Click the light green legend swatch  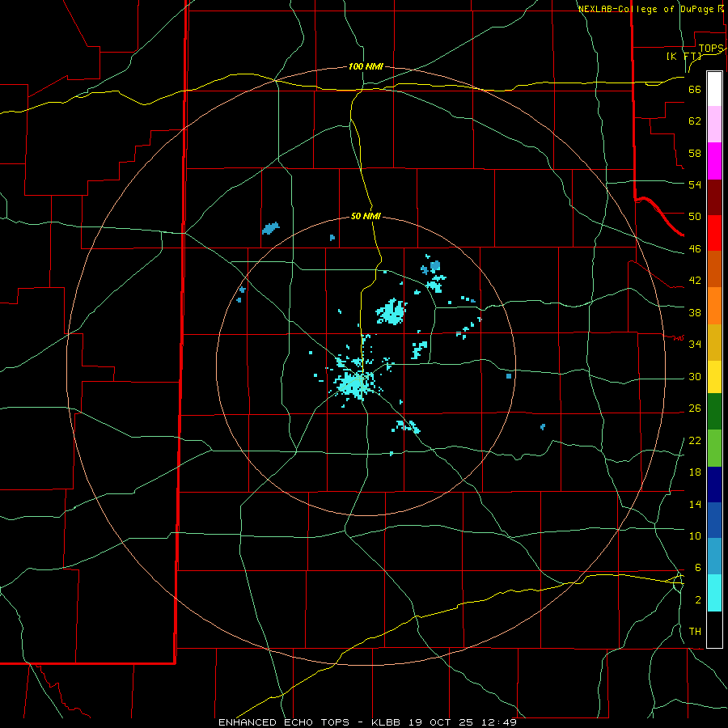pos(714,448)
